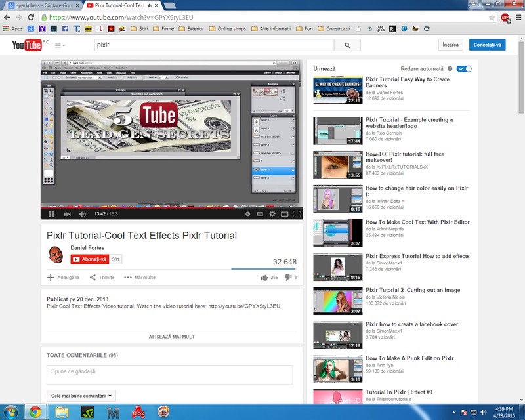Toggle video annotations icon in player
The height and width of the screenshot is (420, 525).
pyautogui.click(x=248, y=214)
